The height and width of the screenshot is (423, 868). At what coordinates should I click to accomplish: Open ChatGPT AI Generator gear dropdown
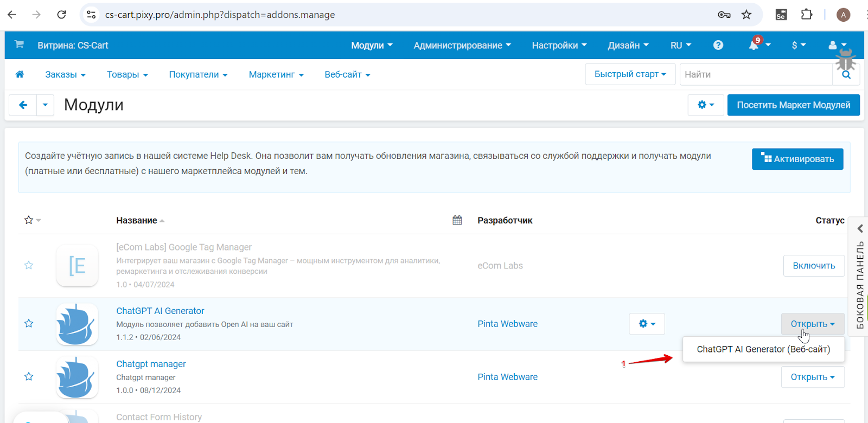[647, 324]
